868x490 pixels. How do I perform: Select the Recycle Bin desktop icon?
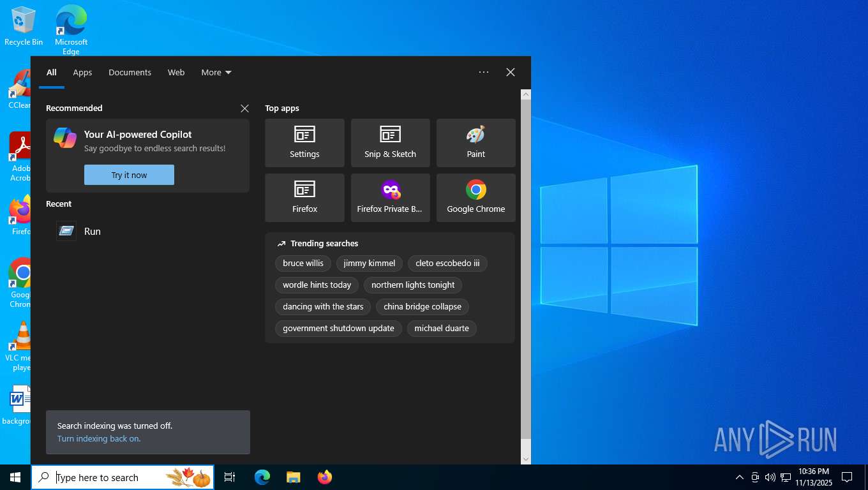[24, 26]
